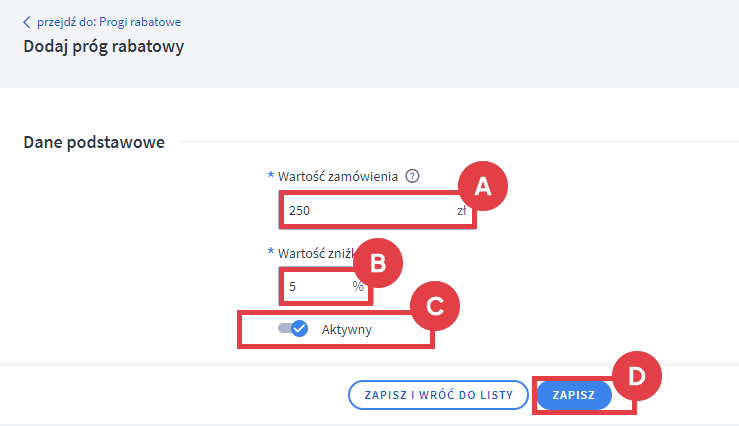Click the "Aktywny" label text
Viewport: 739px width, 426px height.
347,329
